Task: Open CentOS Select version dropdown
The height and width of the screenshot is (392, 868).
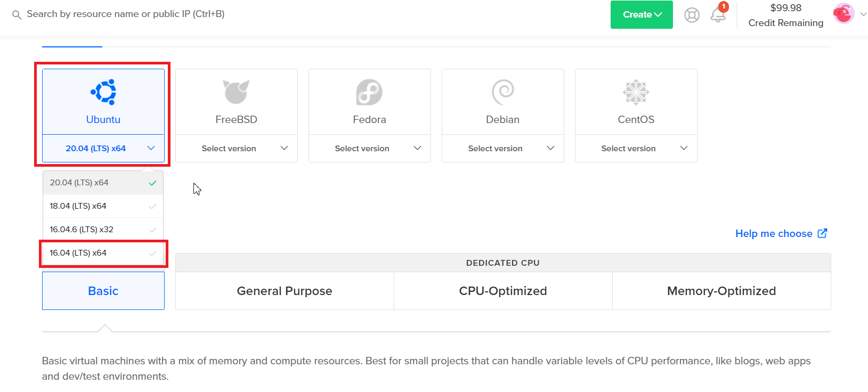Action: tap(636, 148)
